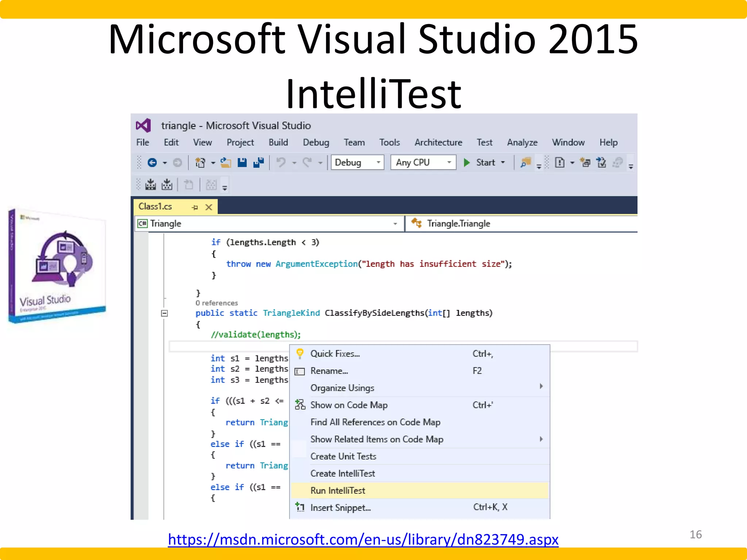Pin the Class1.cs tab
Image resolution: width=747 pixels, height=560 pixels.
point(195,207)
